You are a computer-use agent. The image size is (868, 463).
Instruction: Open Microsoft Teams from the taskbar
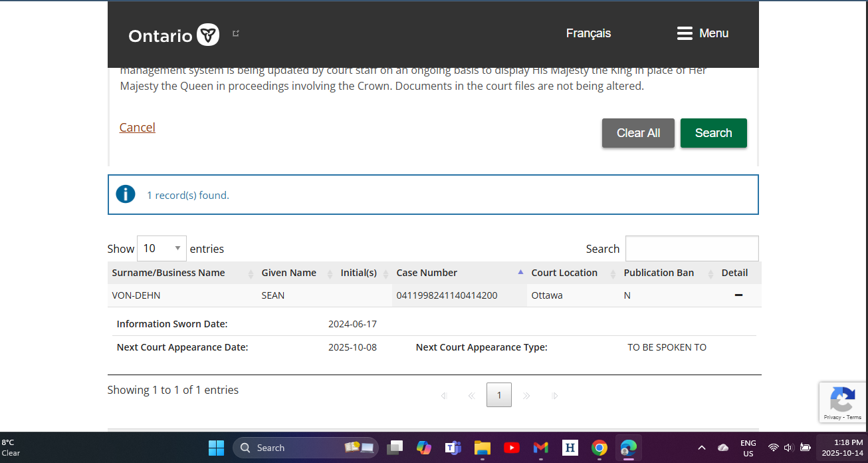point(453,448)
